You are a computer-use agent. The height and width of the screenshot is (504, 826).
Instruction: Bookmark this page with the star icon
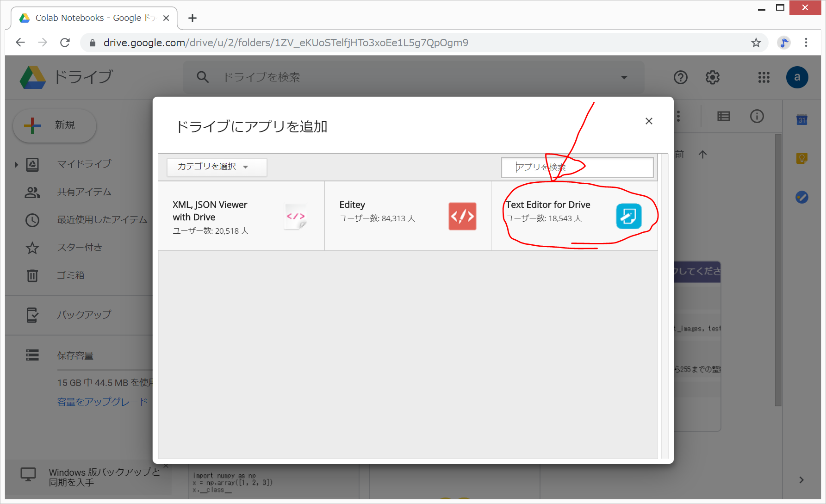756,43
